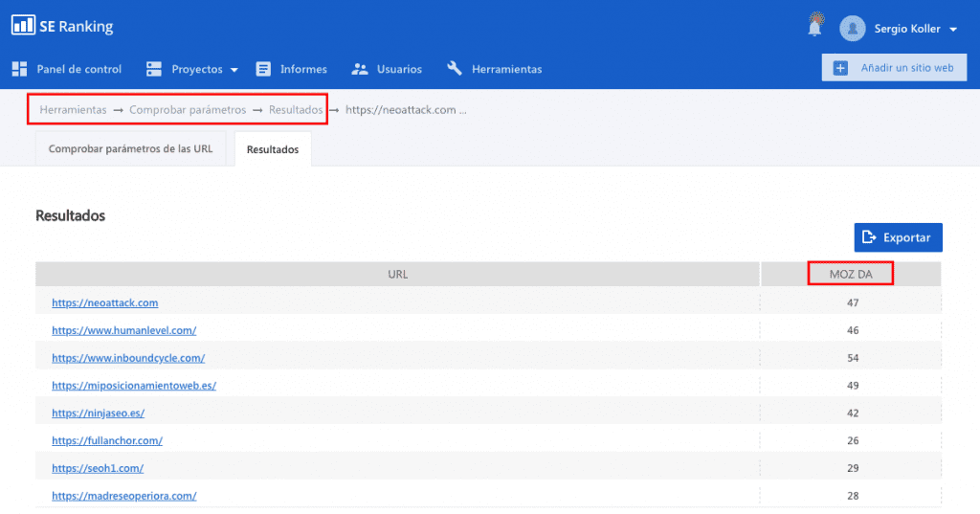The height and width of the screenshot is (514, 980).
Task: Open the https://seoh1.com/ link
Action: 98,468
